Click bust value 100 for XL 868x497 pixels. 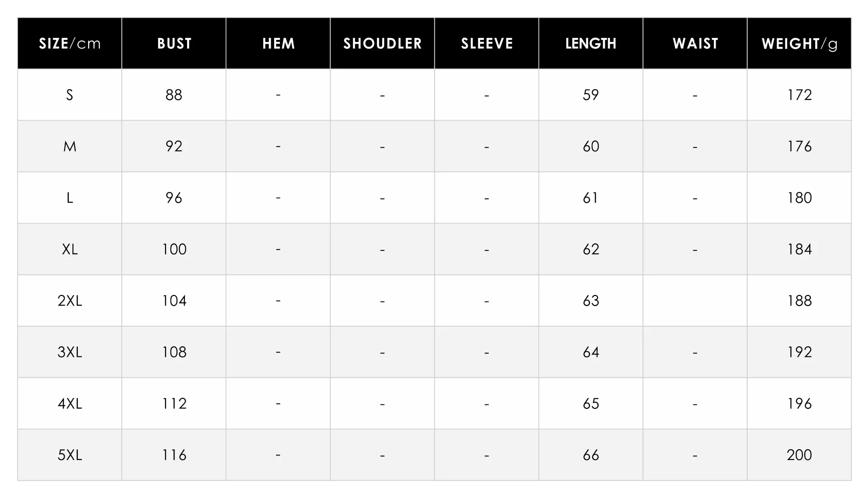174,249
